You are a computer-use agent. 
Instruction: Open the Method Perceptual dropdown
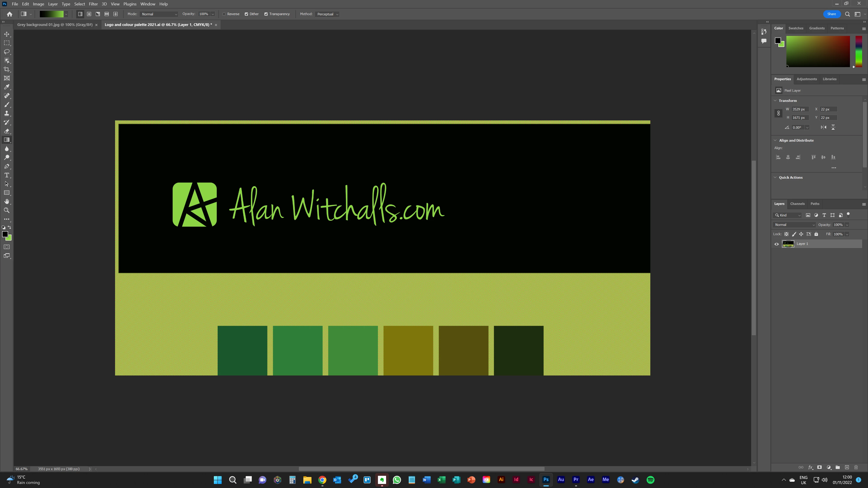[x=328, y=14]
